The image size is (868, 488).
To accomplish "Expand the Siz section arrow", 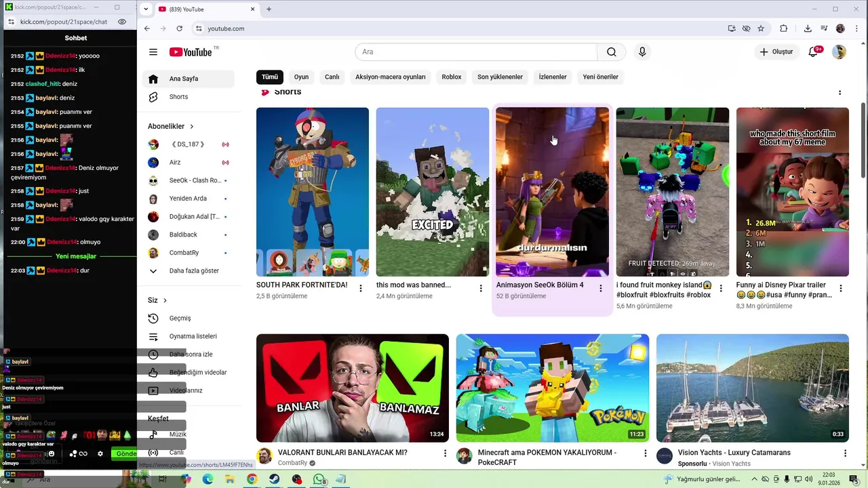I will [165, 300].
